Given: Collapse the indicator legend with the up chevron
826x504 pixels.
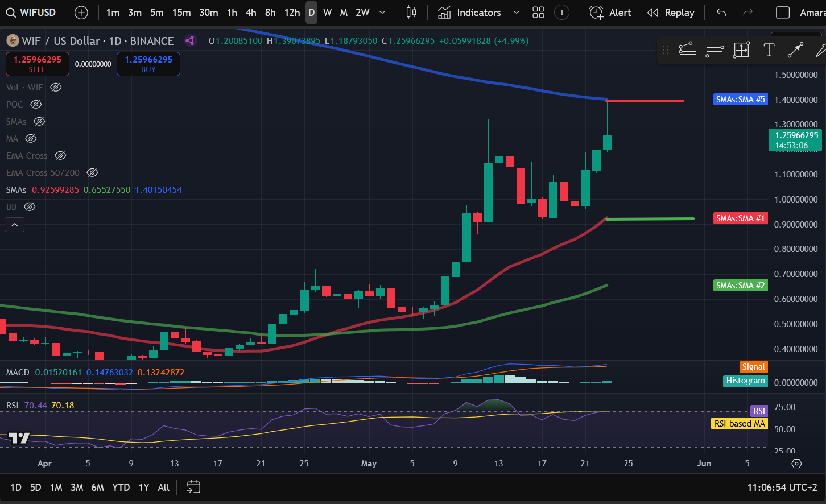Looking at the screenshot, I should tap(15, 225).
